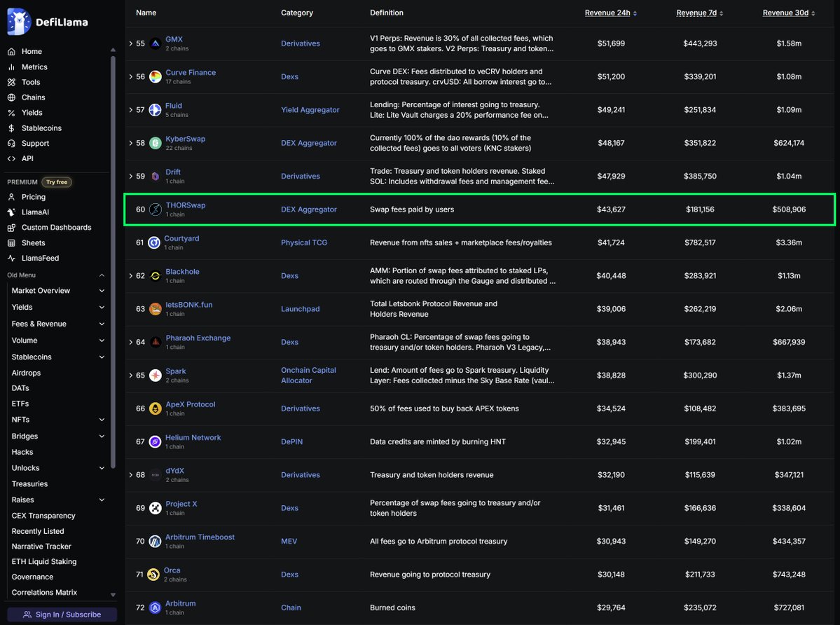
Task: Expand the Fees & Revenue submenu
Action: coord(102,324)
